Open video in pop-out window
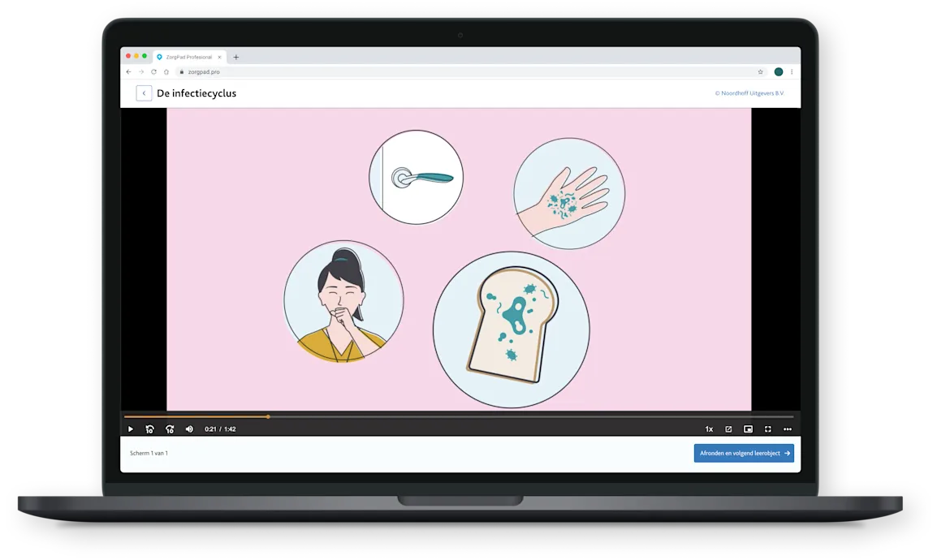This screenshot has width=937, height=560. point(728,429)
